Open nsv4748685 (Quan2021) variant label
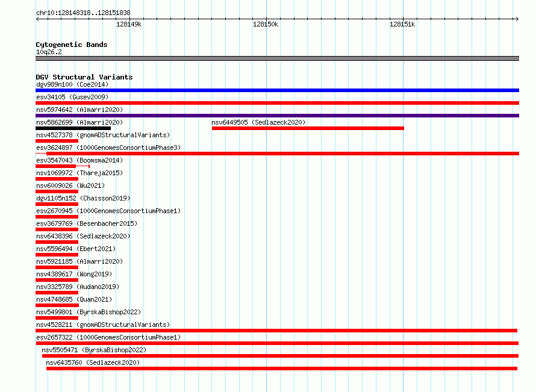536x392 pixels. pyautogui.click(x=74, y=299)
